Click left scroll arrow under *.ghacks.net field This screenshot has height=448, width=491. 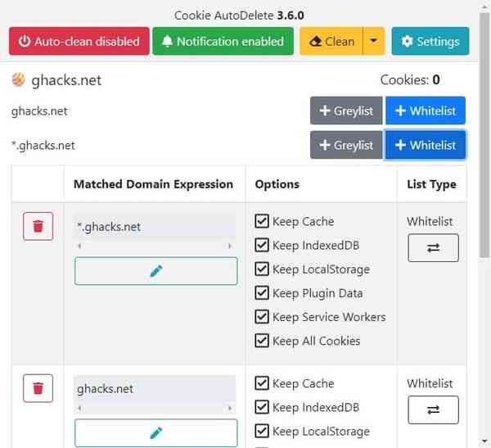(x=79, y=246)
